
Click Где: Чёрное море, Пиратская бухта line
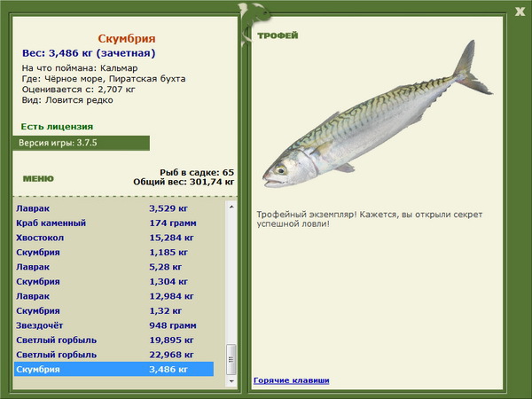coord(104,79)
